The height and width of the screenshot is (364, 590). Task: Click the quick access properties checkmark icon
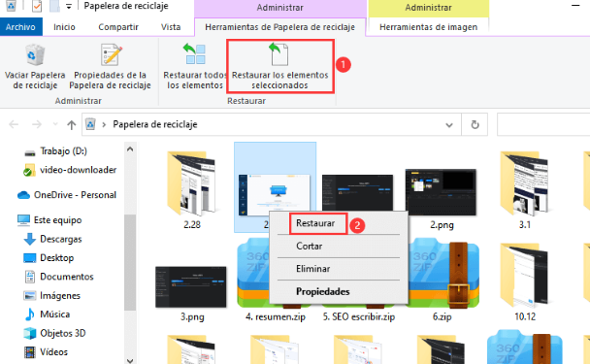coord(37,6)
